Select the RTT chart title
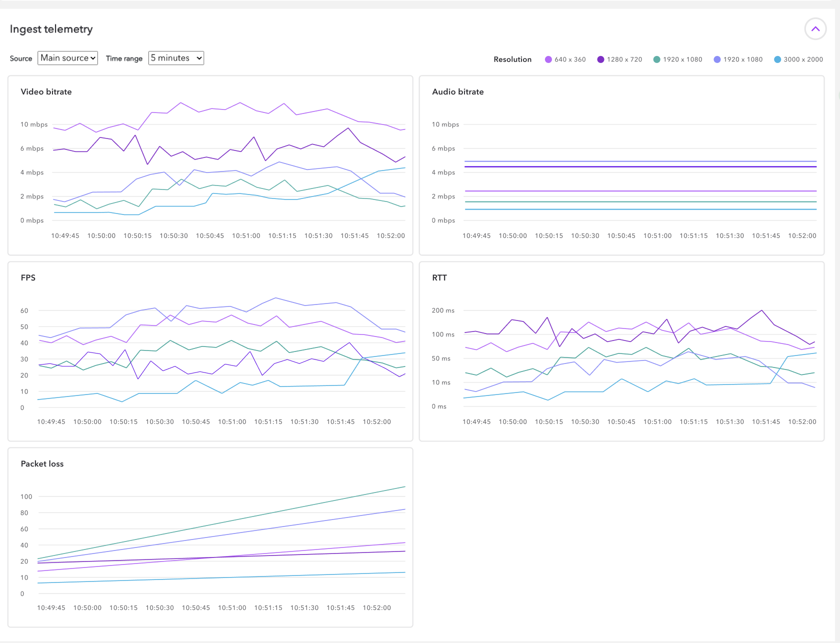 [x=439, y=278]
